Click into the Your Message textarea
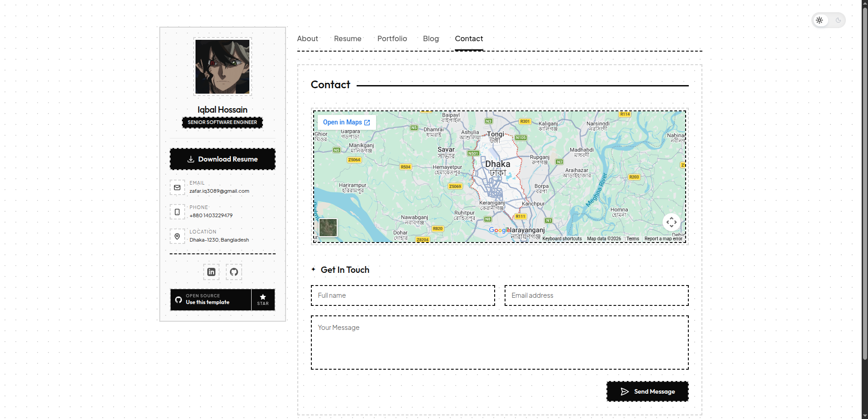The width and height of the screenshot is (868, 419). [x=500, y=343]
